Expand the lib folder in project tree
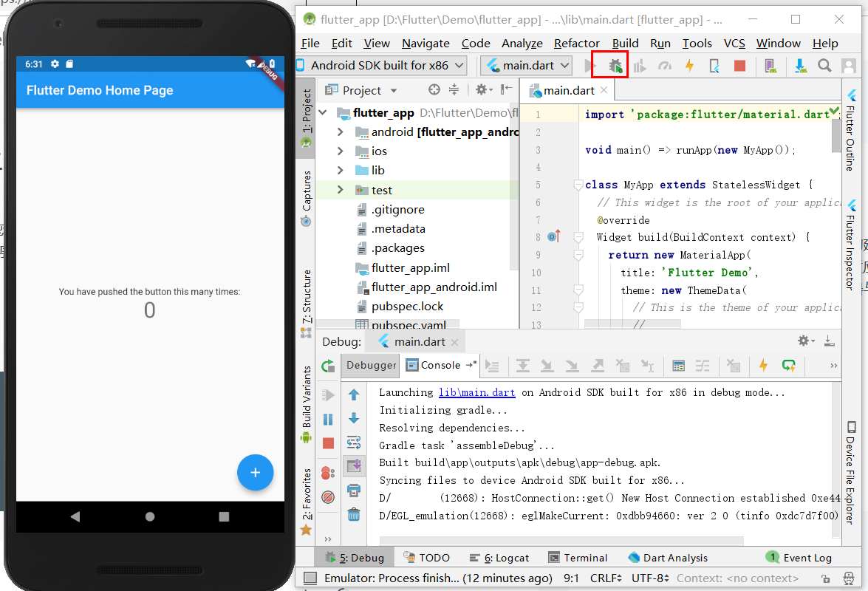 [x=341, y=171]
